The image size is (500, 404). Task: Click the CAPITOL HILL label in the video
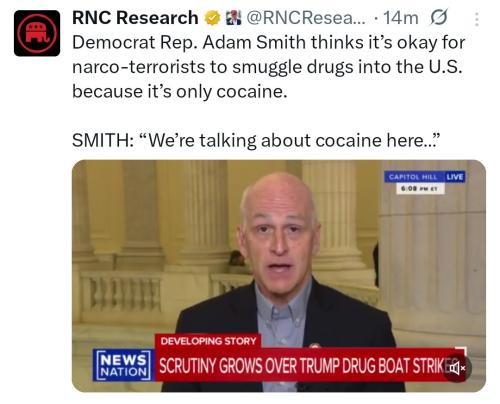click(413, 177)
